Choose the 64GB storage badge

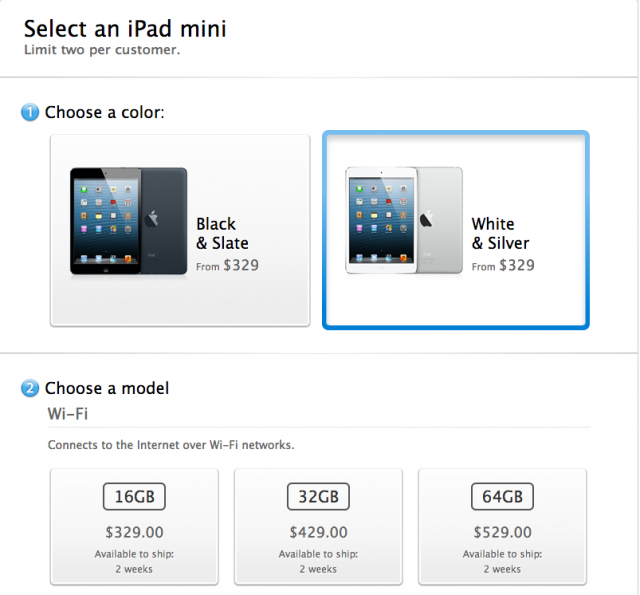[501, 497]
